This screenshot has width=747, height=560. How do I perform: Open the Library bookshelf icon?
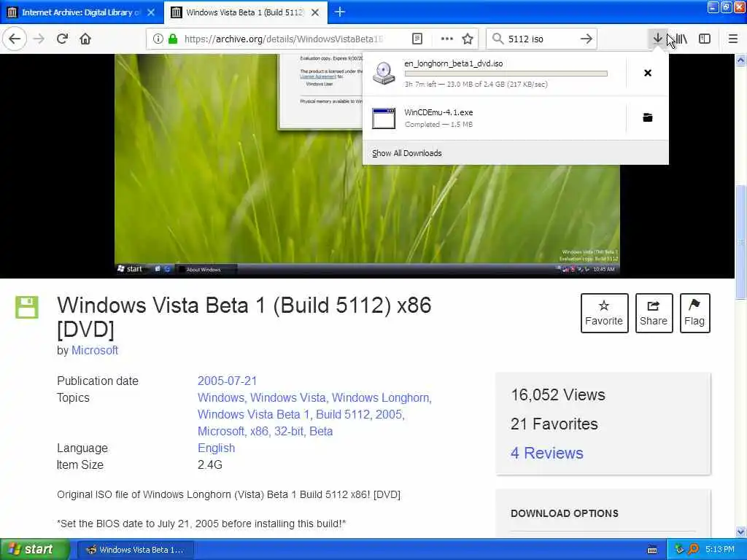click(681, 39)
